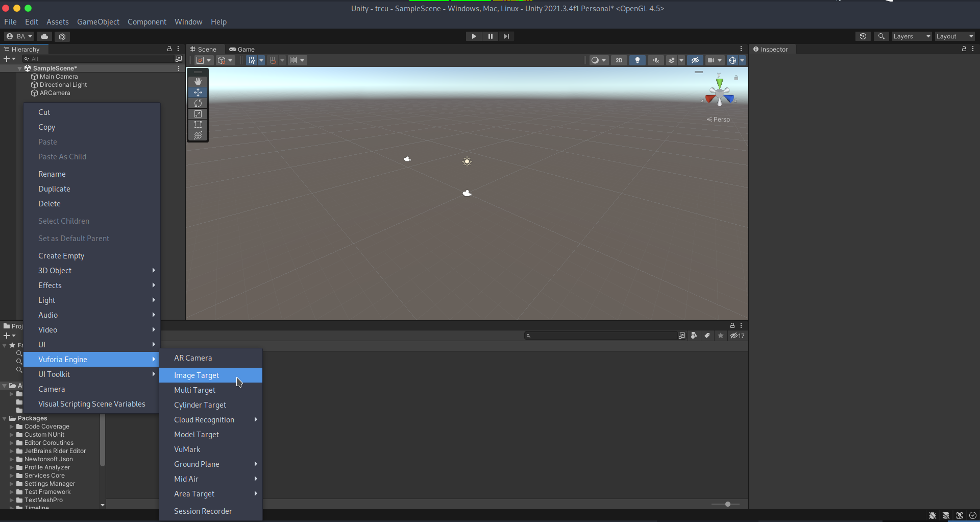Open the global search magnifier

(x=881, y=36)
